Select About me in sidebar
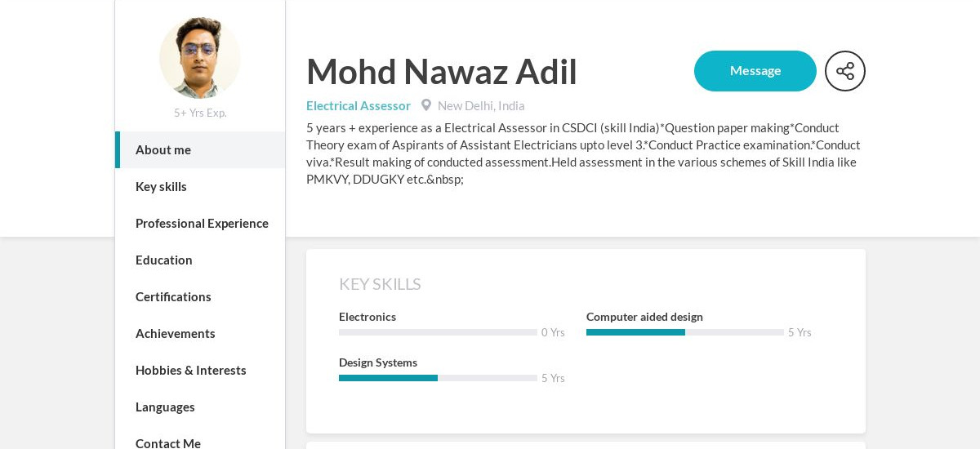The width and height of the screenshot is (980, 449). tap(200, 149)
